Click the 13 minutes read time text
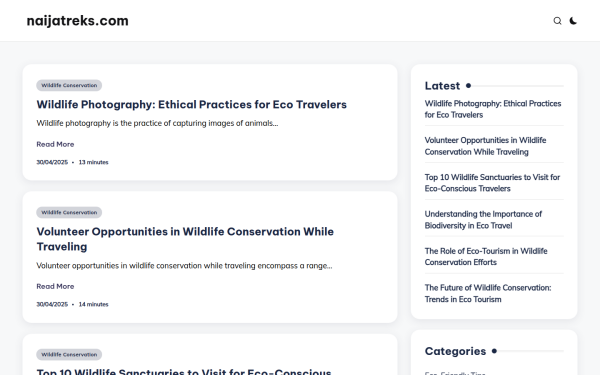 click(x=93, y=162)
